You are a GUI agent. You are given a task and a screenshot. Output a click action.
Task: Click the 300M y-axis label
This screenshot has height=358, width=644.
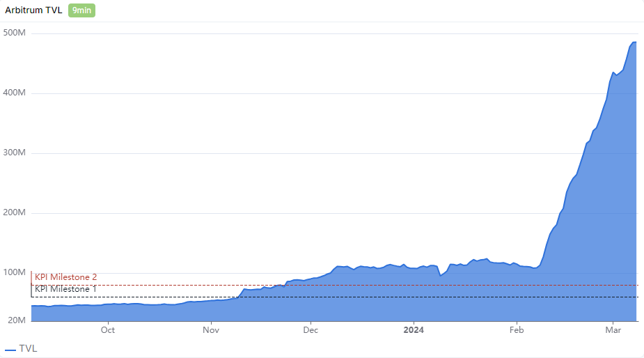point(15,153)
